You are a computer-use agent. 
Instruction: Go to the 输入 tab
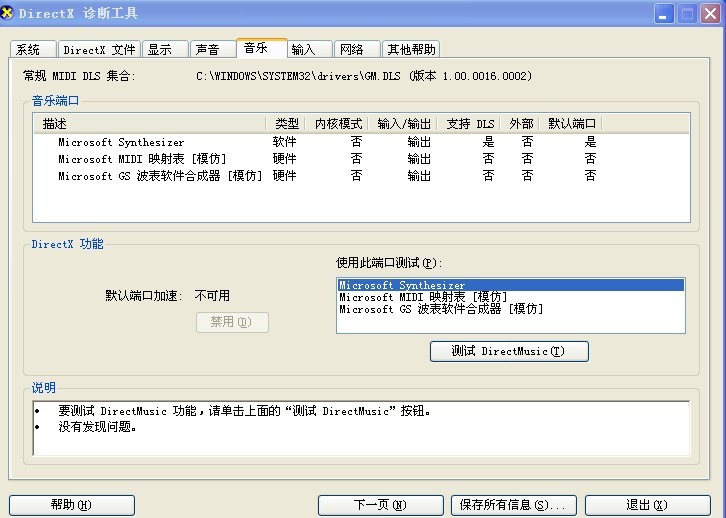tap(309, 49)
